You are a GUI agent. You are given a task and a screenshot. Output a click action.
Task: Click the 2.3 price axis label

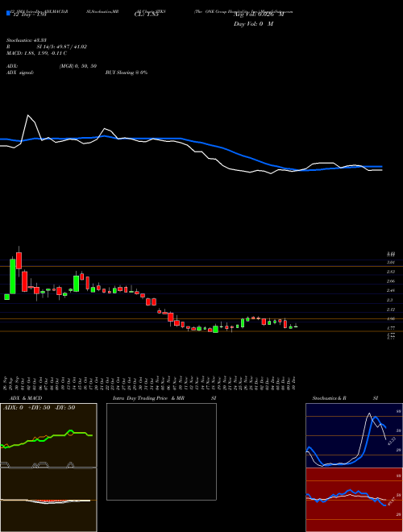390,301
